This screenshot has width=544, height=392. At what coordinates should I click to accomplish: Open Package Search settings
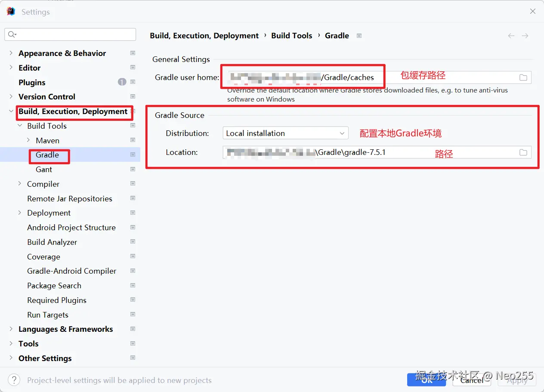pyautogui.click(x=54, y=286)
